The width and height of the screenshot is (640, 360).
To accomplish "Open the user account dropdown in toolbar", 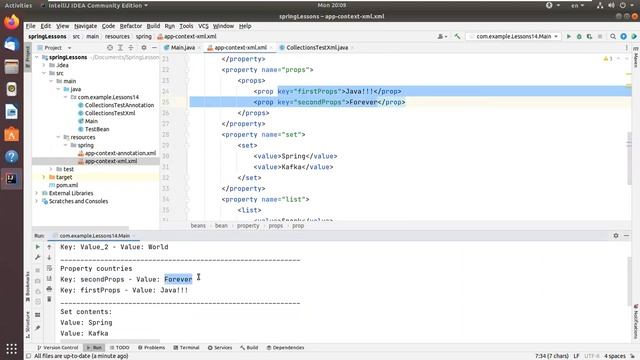I will pyautogui.click(x=442, y=37).
